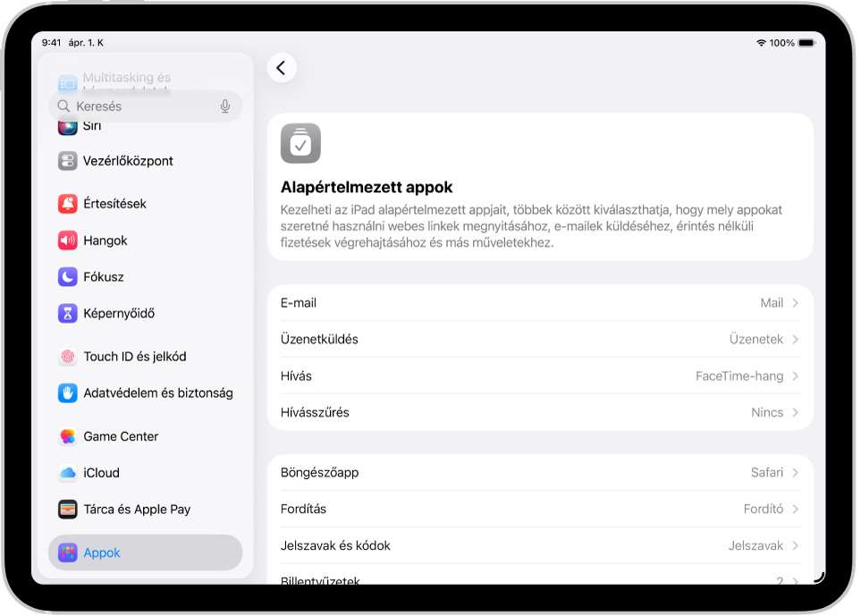Select the Tárca és Apple Pay wallet icon
This screenshot has width=861, height=616.
tap(69, 509)
